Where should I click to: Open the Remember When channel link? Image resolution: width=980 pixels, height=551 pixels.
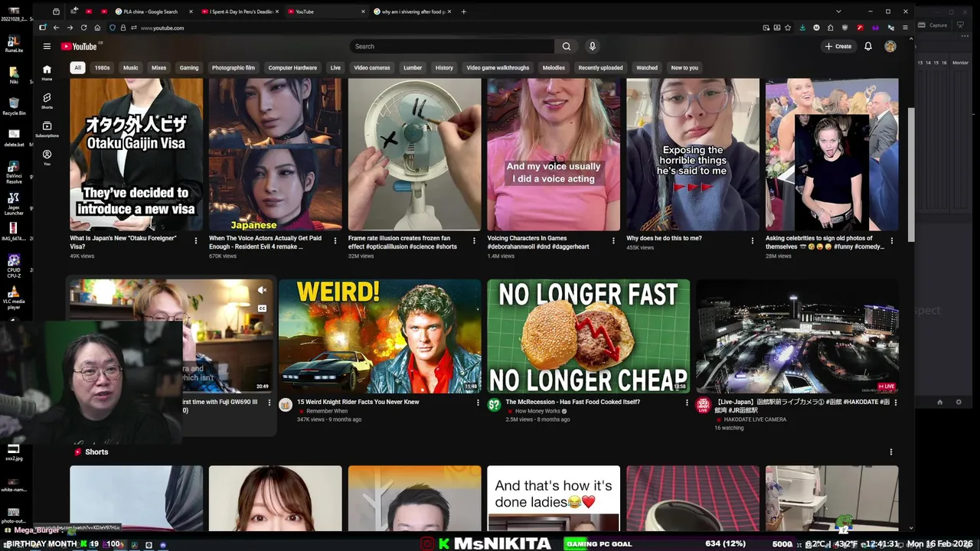[x=327, y=411]
